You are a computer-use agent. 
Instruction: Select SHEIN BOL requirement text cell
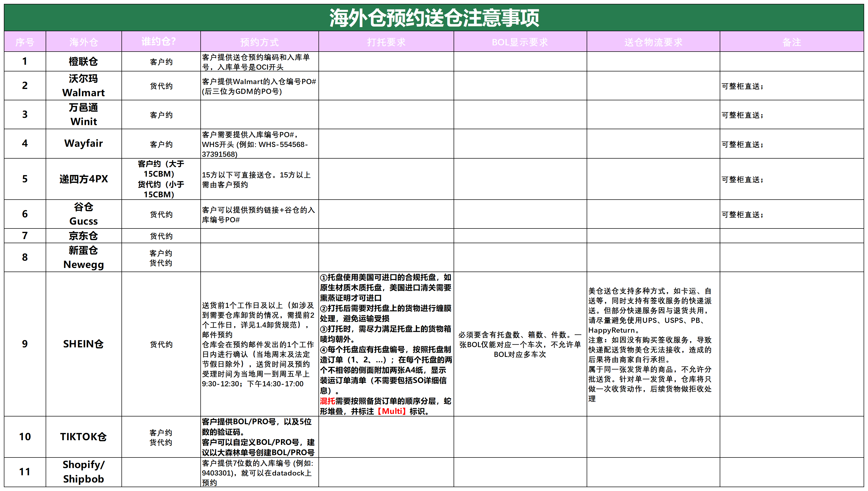coord(519,344)
